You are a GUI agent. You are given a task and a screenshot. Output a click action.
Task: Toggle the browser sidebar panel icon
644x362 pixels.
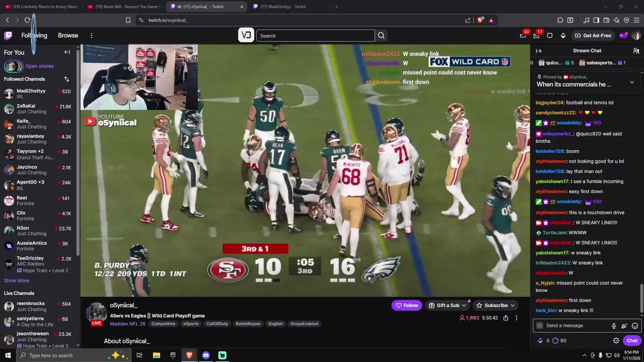(596, 20)
